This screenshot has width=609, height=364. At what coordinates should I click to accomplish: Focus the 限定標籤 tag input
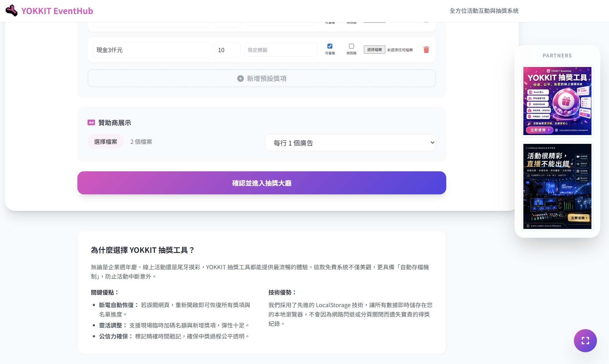[x=280, y=50]
